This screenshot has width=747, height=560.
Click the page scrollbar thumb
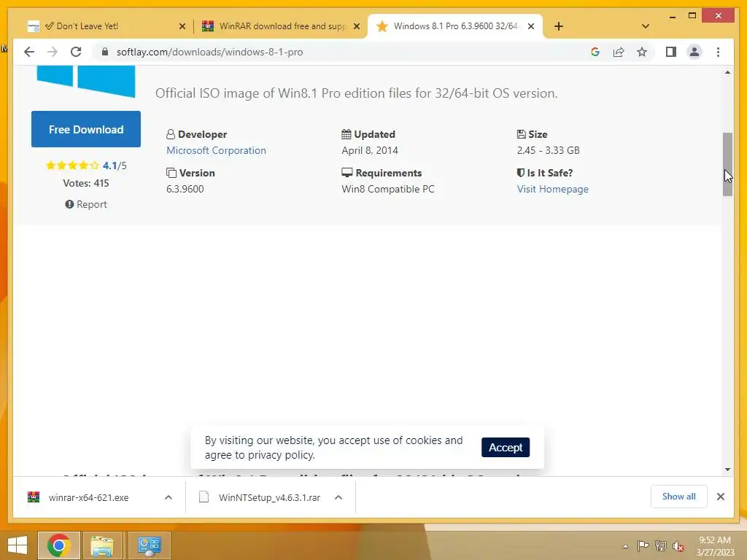coord(727,164)
